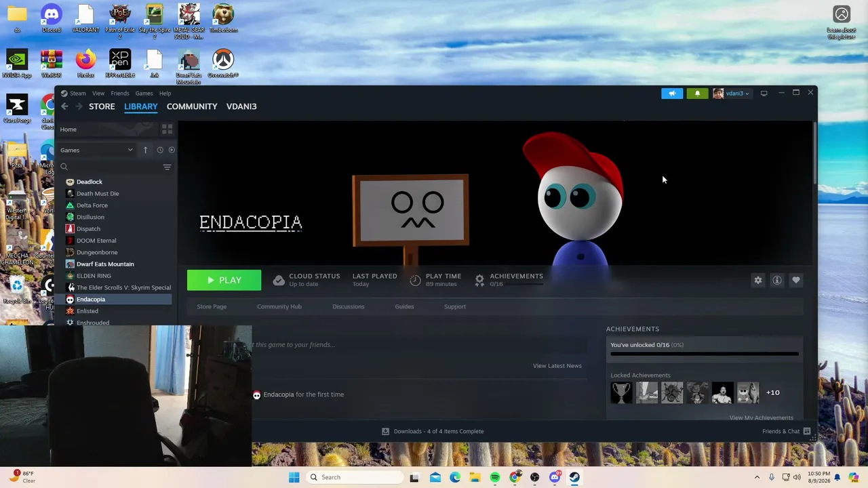Open Spotify from taskbar
The image size is (868, 488).
click(495, 477)
